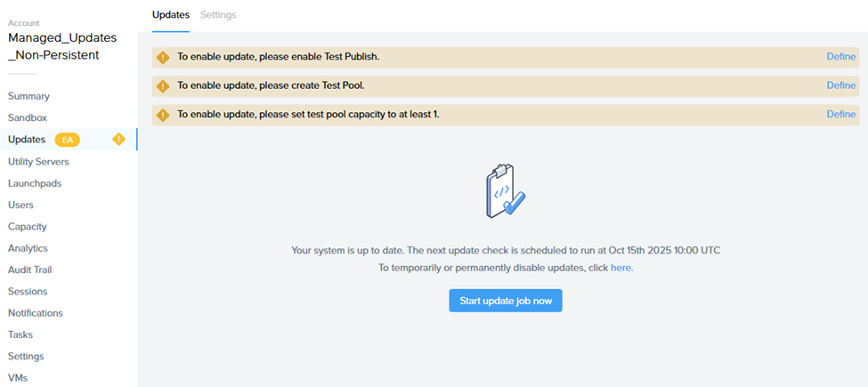
Task: Go to Sandbox in the sidebar
Action: (x=27, y=117)
